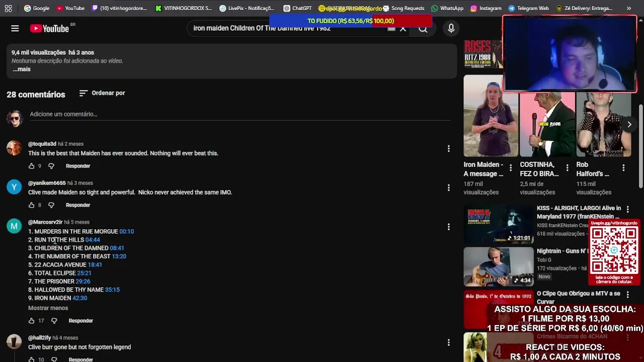Image resolution: width=644 pixels, height=362 pixels.
Task: Submit the search with the magnifier icon
Action: pyautogui.click(x=423, y=29)
